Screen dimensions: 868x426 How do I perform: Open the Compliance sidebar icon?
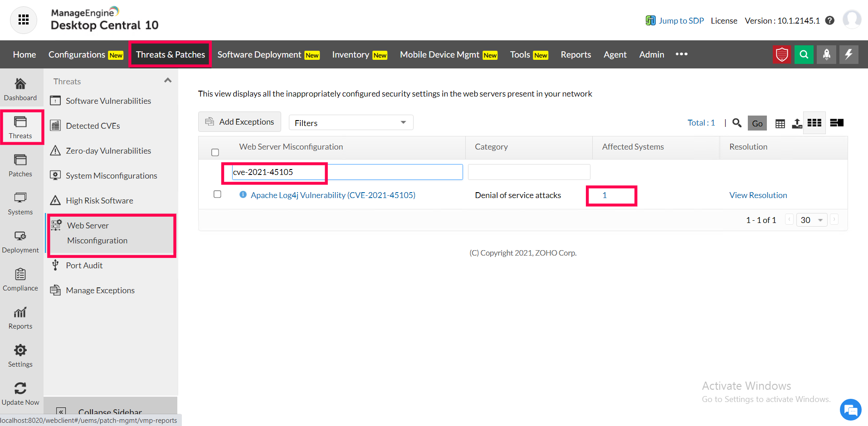click(x=20, y=274)
